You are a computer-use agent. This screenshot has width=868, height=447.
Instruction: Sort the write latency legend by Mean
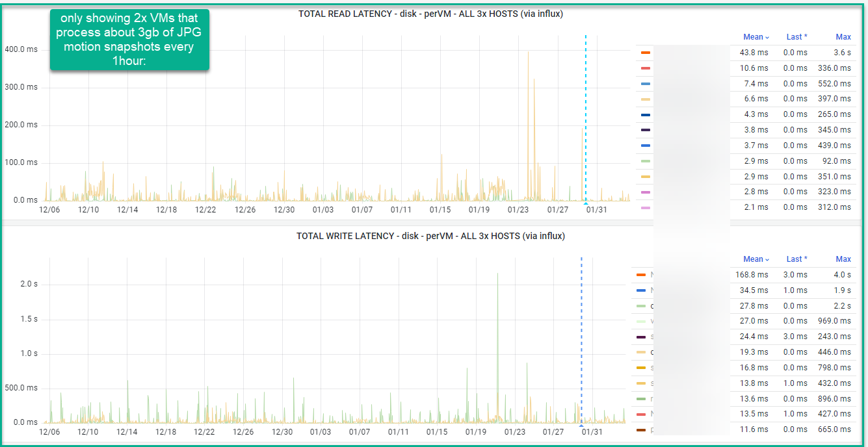756,259
